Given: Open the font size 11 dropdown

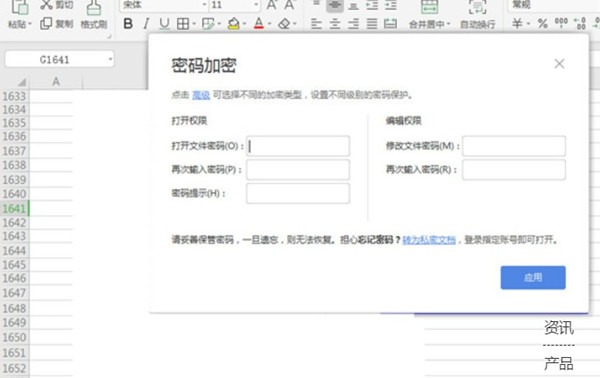Looking at the screenshot, I should 256,5.
